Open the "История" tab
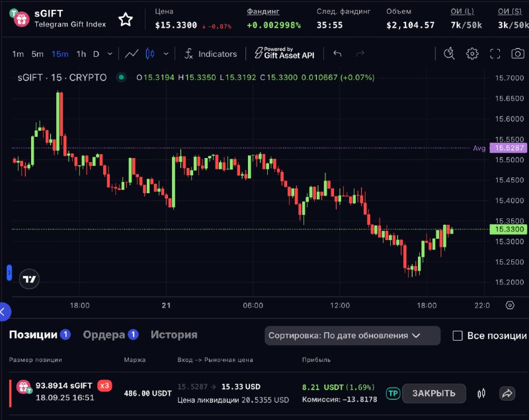This screenshot has height=420, width=529. [x=174, y=335]
